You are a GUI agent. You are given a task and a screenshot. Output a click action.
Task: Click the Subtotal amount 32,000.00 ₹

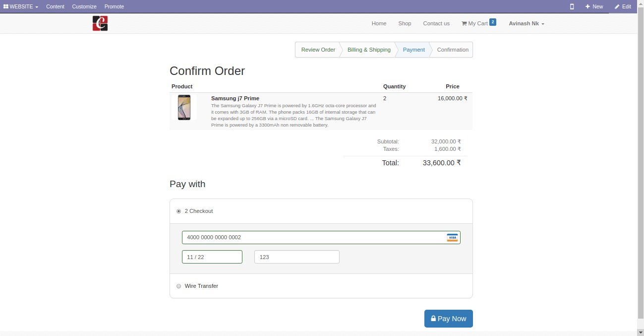(x=446, y=141)
